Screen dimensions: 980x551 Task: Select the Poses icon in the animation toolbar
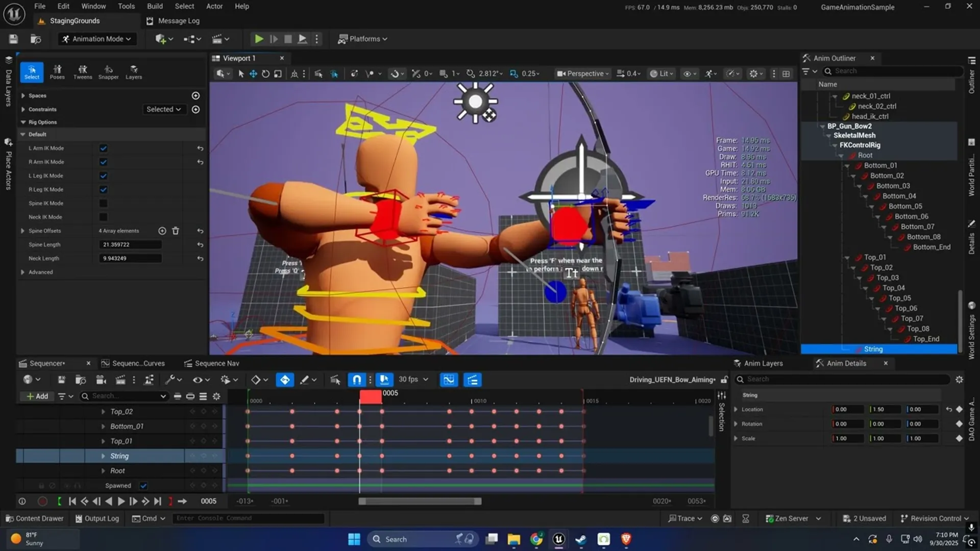[x=57, y=71]
